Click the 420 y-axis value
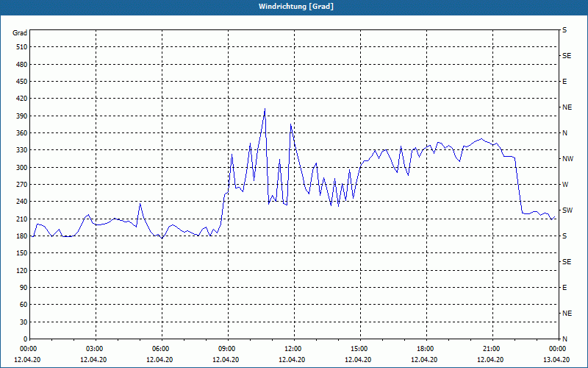Image resolution: width=588 pixels, height=368 pixels. point(22,99)
